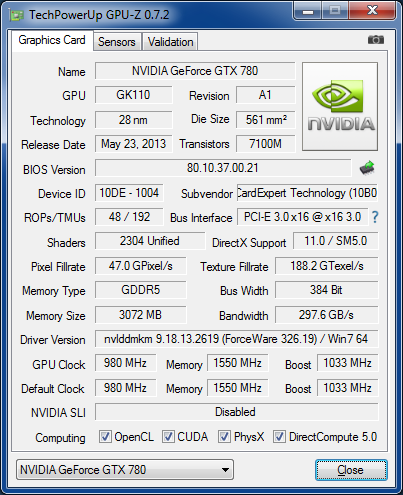
Task: Click the Subvendor label
Action: [x=207, y=194]
